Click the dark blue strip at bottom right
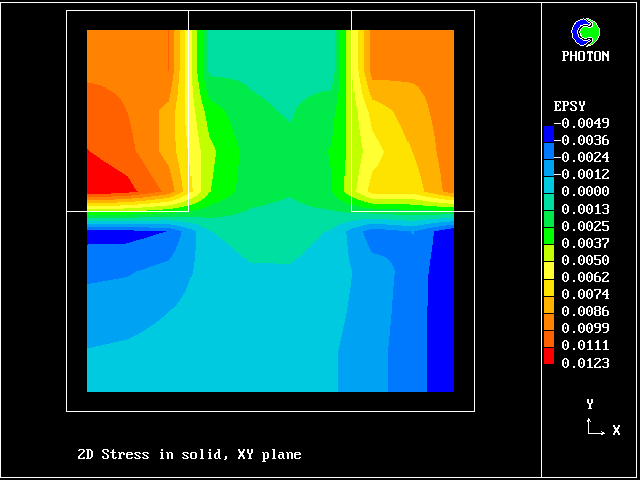The image size is (640, 480). click(x=440, y=310)
